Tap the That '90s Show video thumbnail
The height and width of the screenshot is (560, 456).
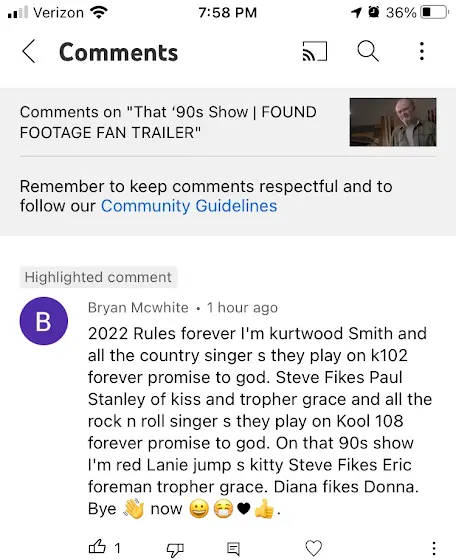pos(393,122)
